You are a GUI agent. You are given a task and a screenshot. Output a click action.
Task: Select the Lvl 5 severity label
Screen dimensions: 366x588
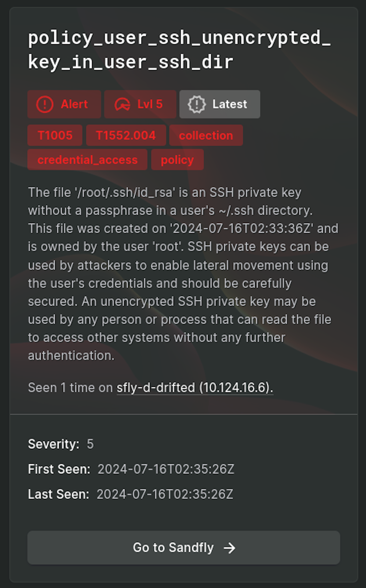point(150,104)
